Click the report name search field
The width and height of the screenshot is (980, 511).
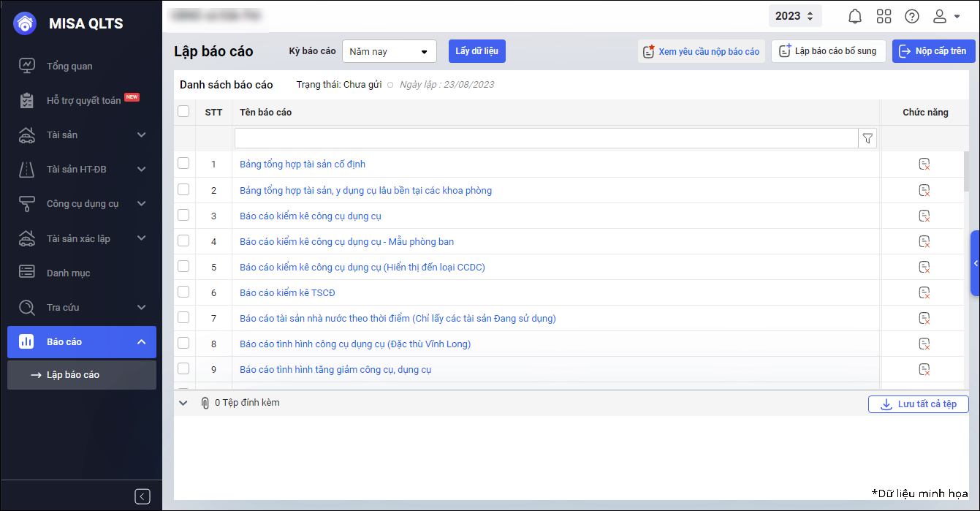click(x=545, y=138)
